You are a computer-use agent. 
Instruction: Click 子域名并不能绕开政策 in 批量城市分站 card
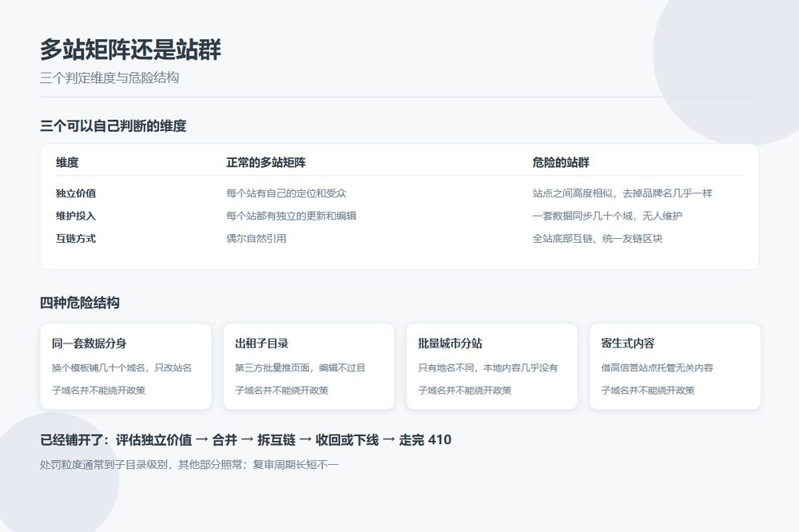pyautogui.click(x=465, y=391)
